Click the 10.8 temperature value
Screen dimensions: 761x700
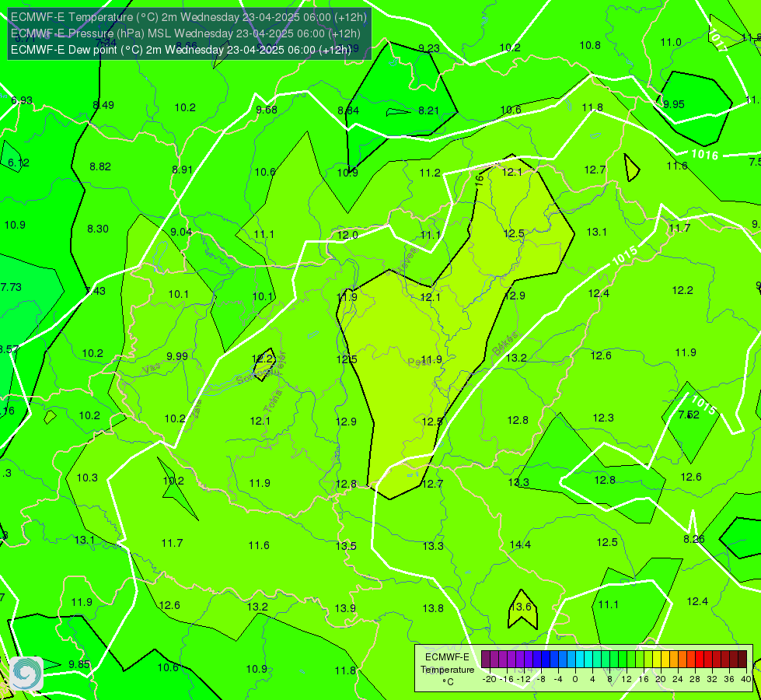(x=590, y=45)
